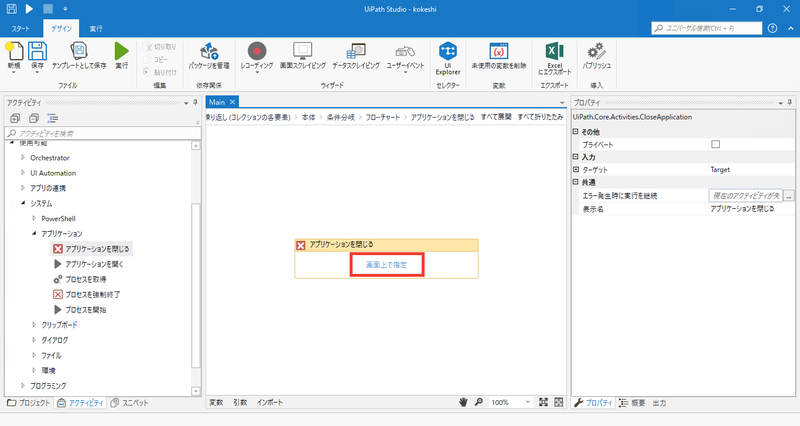The height and width of the screenshot is (426, 800).
Task: Open the 出力 output tab
Action: (x=659, y=403)
